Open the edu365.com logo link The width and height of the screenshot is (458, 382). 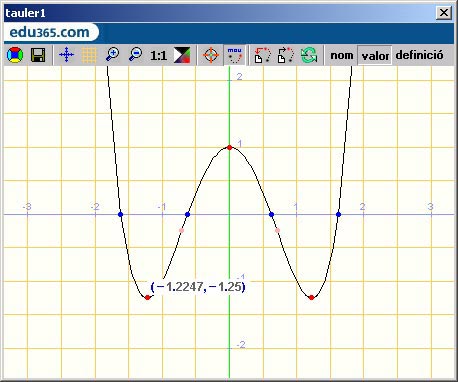coord(50,32)
